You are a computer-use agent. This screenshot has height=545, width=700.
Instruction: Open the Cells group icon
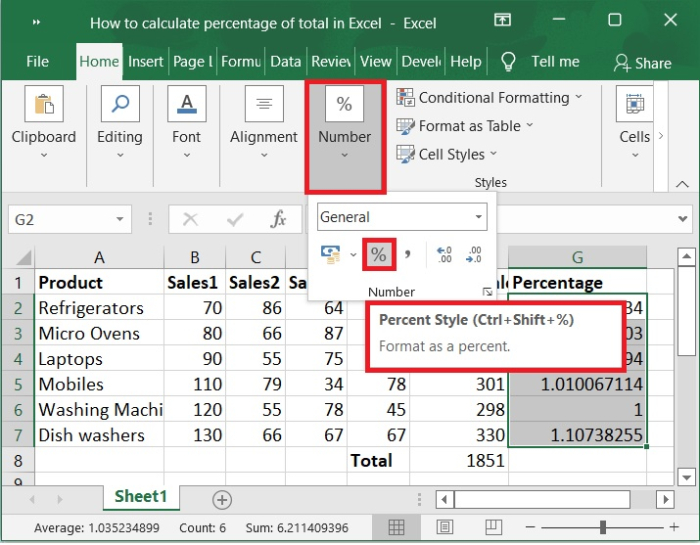click(634, 104)
